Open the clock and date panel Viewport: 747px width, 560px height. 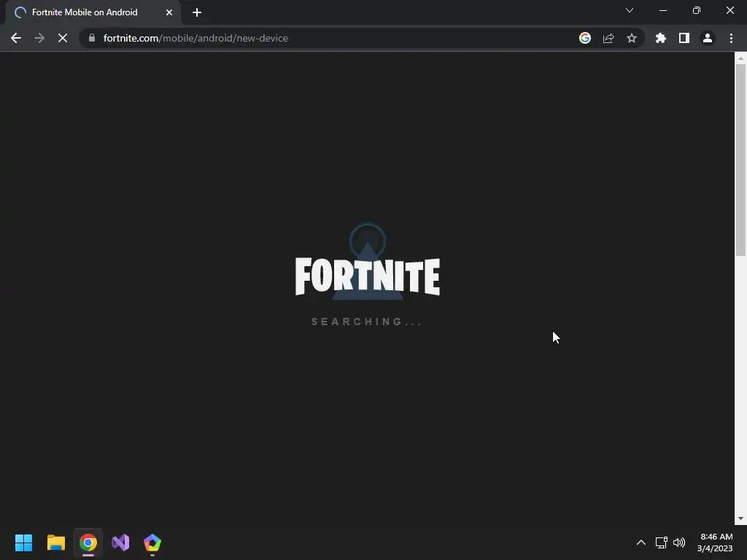(715, 542)
